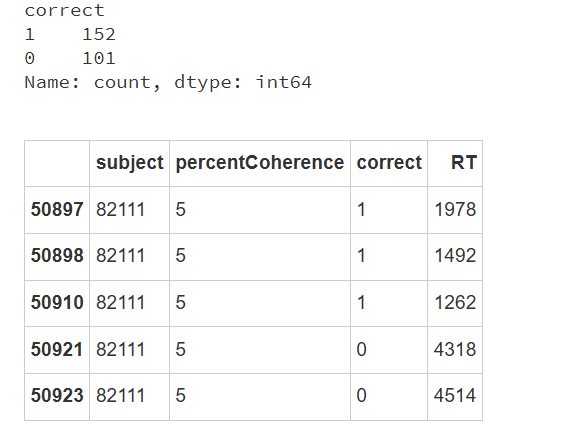Select row index 50910
Screen dimensions: 569x427
57,302
